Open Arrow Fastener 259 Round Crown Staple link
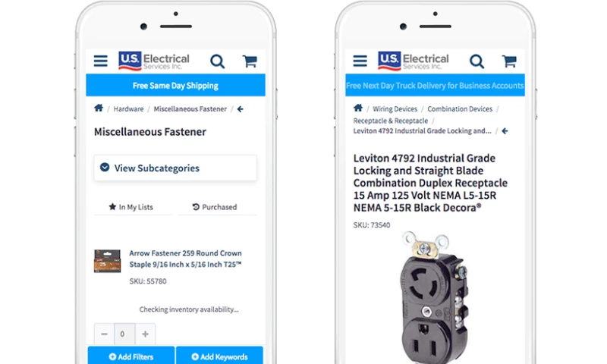 [185, 259]
